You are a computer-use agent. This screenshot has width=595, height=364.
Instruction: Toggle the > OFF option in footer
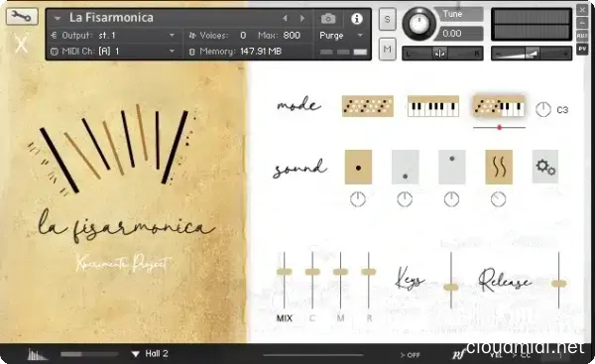coord(411,355)
